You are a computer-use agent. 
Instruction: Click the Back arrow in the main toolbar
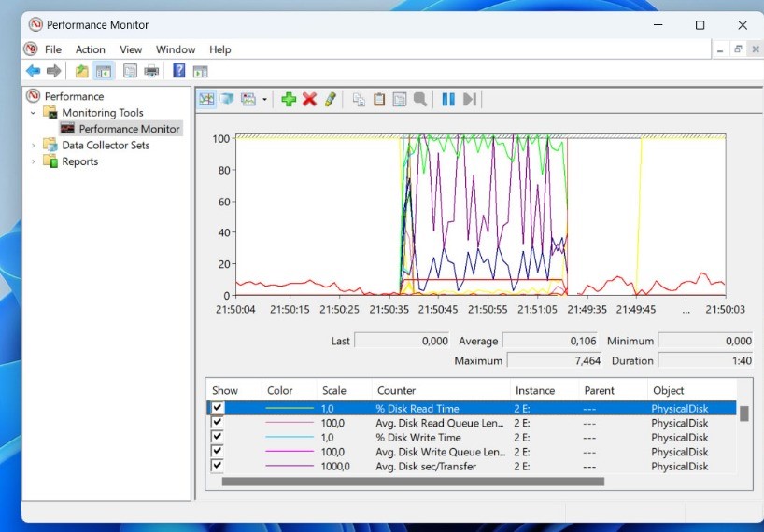[x=33, y=71]
